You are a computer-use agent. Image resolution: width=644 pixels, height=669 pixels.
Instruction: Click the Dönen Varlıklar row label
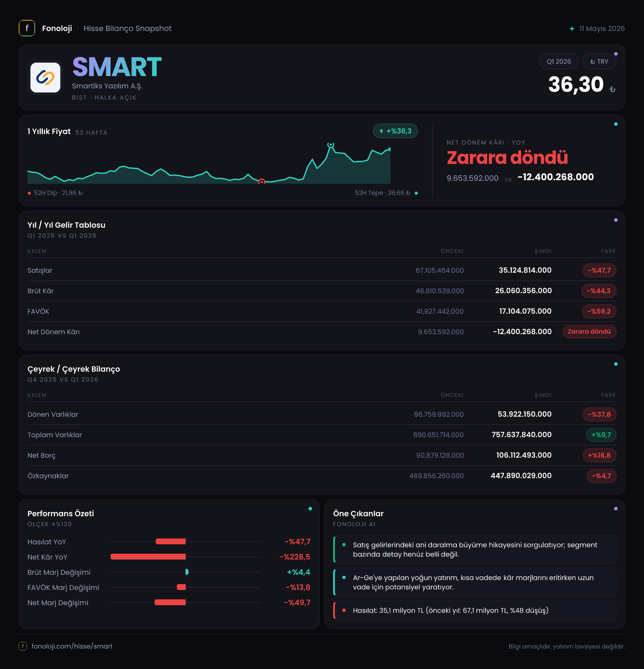tap(53, 414)
